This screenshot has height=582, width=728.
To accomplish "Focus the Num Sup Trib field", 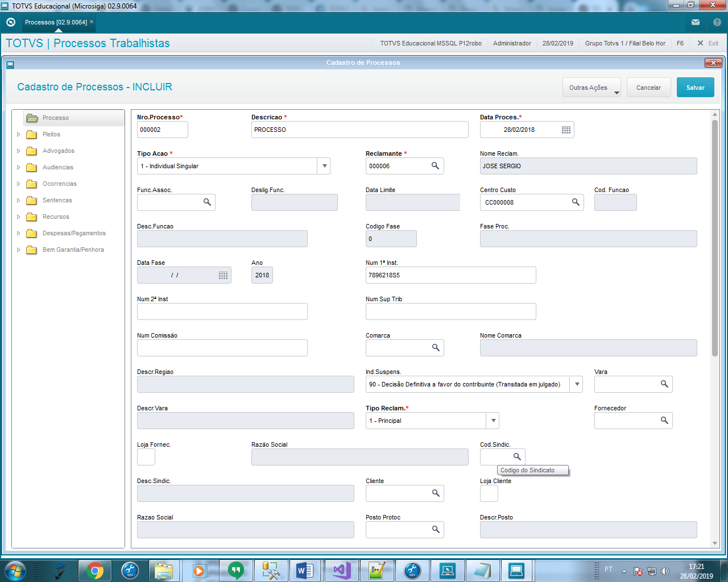I will coord(451,311).
